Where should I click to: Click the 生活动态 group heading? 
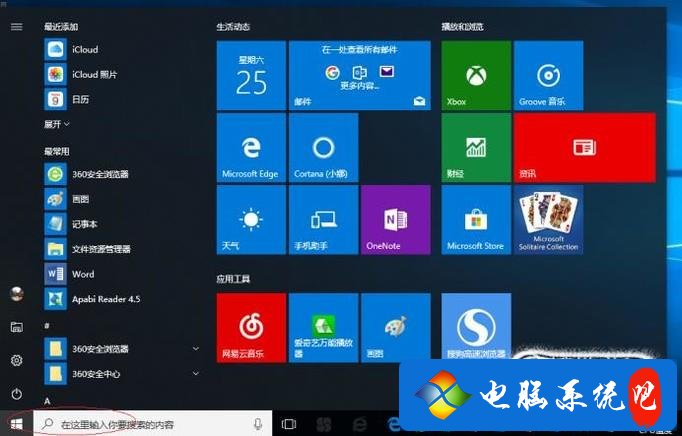(x=233, y=27)
